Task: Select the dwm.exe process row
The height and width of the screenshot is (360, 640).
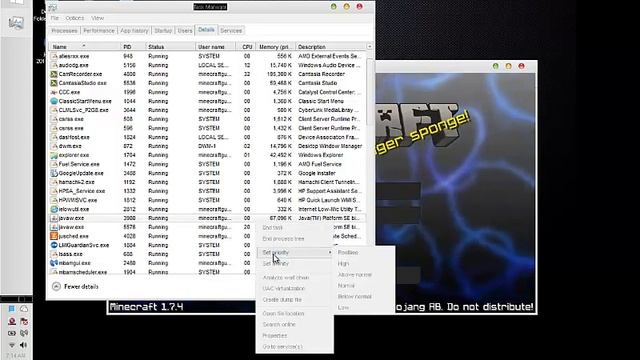Action: (x=207, y=146)
